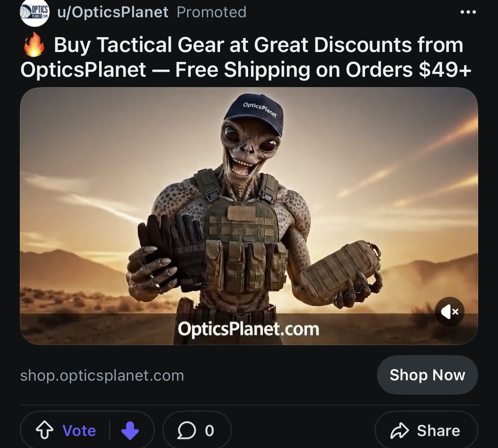The height and width of the screenshot is (448, 498).
Task: Tap the comment count number 0
Action: coord(209,431)
